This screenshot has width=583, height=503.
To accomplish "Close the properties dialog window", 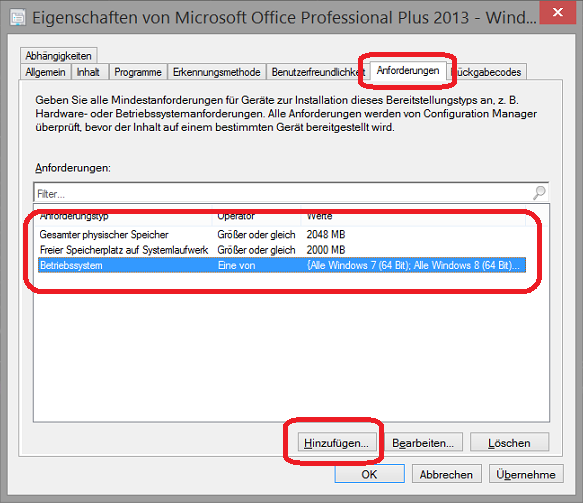I will pyautogui.click(x=558, y=12).
